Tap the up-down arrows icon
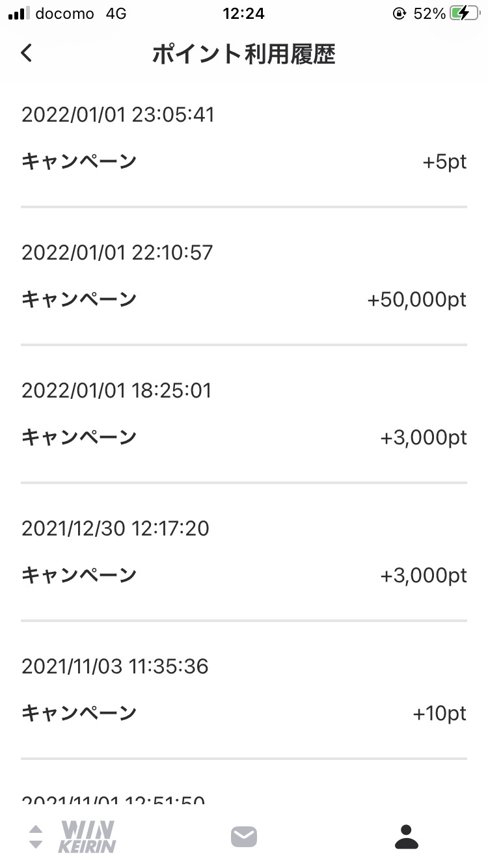Viewport: 488px width, 868px height. 36,837
